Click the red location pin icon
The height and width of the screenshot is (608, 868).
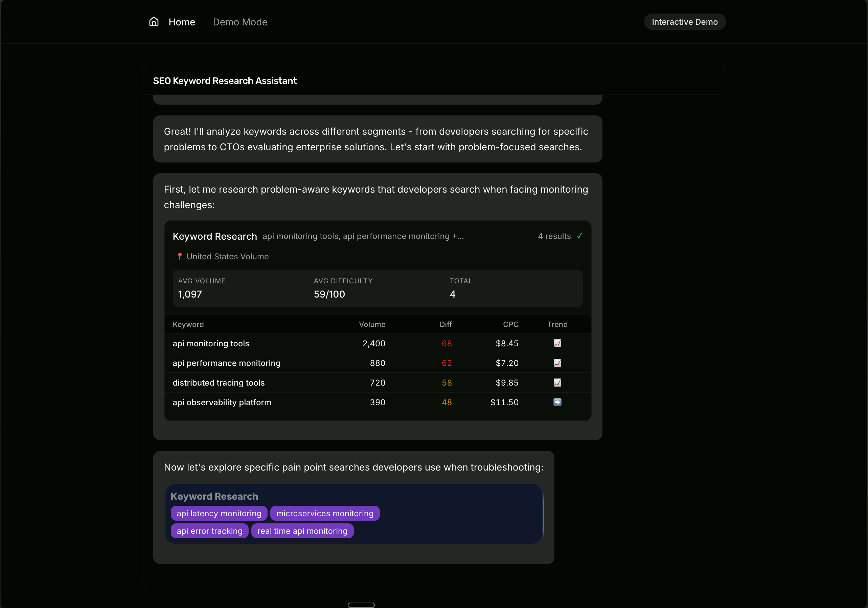click(180, 256)
